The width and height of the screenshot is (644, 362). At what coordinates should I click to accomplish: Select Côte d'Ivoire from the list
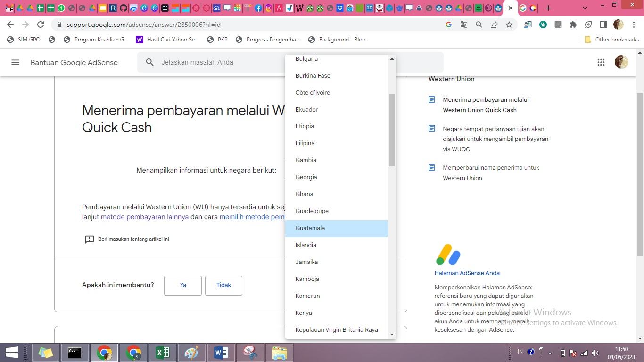(x=337, y=93)
